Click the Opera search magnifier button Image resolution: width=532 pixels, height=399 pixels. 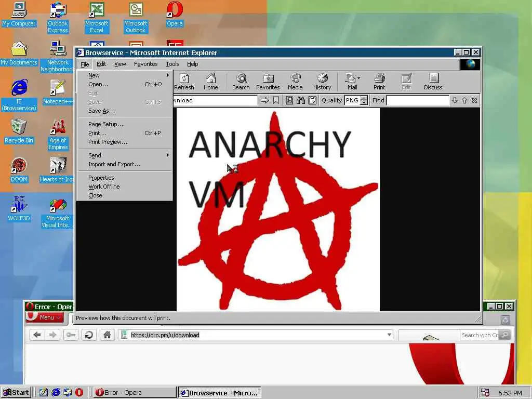(x=505, y=335)
